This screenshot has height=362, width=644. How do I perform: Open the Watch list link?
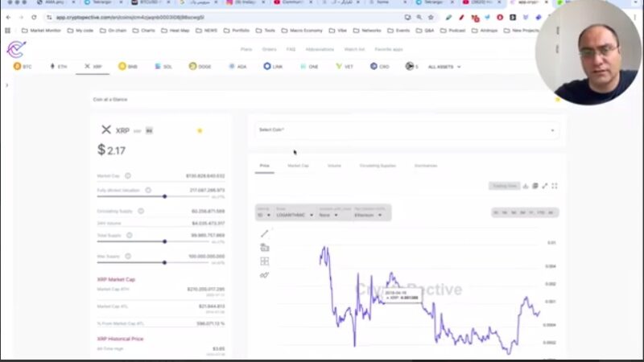point(354,49)
